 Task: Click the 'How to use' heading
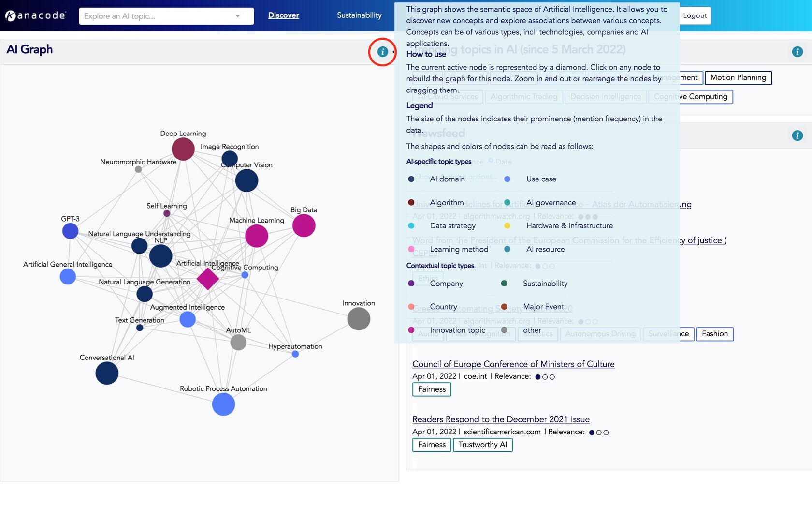coord(426,54)
